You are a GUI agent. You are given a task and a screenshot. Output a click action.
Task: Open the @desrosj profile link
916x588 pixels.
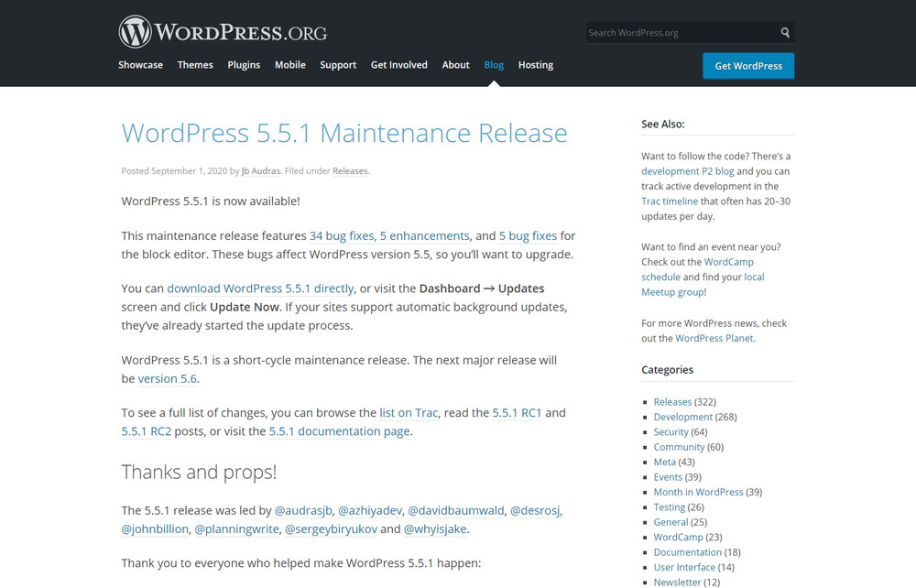(535, 511)
